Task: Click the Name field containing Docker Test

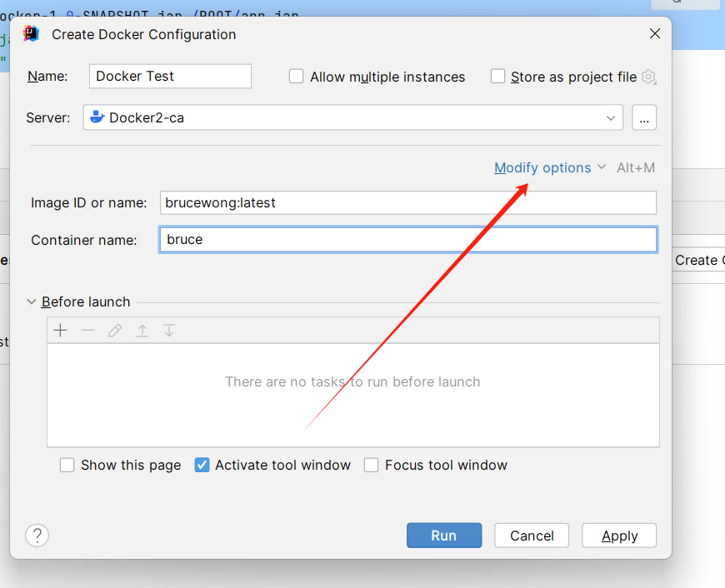Action: point(170,76)
